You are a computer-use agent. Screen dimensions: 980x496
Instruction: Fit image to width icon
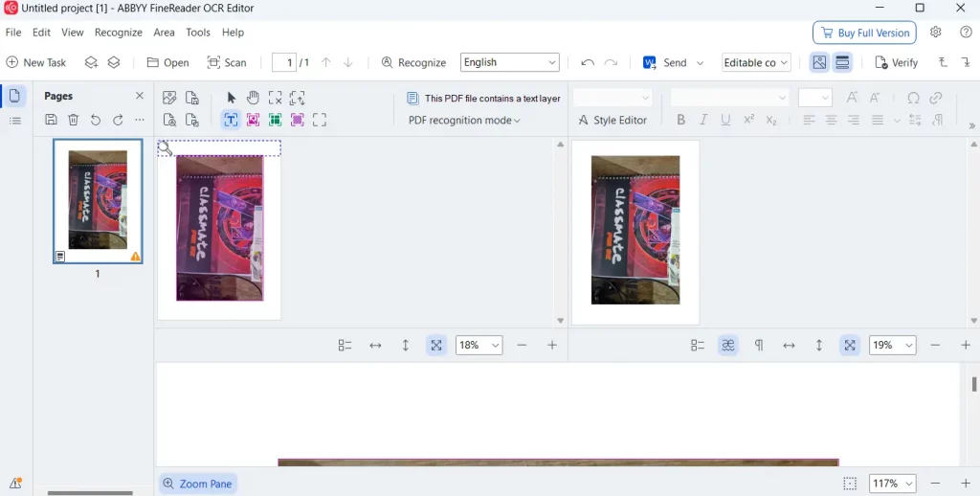[x=375, y=346]
